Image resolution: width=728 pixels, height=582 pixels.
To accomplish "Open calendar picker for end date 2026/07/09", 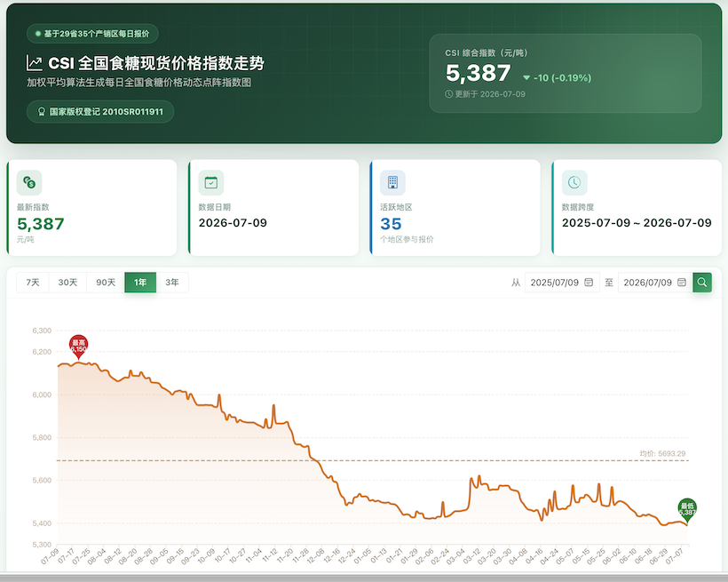I will pyautogui.click(x=682, y=283).
